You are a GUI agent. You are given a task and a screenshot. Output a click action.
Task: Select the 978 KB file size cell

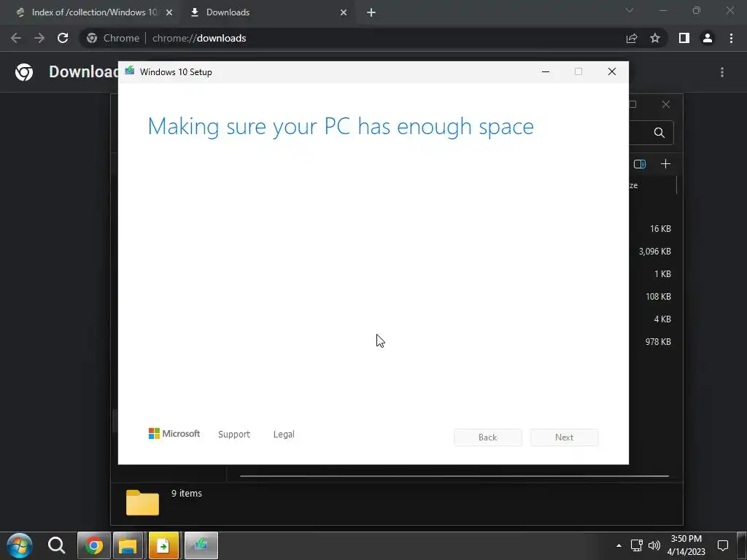click(x=658, y=342)
